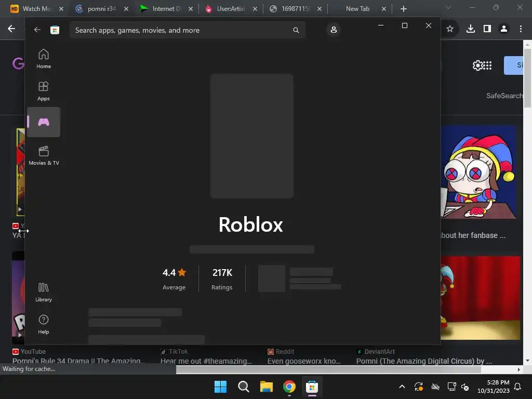Open Home in Store sidebar
This screenshot has width=532, height=399.
pos(44,59)
